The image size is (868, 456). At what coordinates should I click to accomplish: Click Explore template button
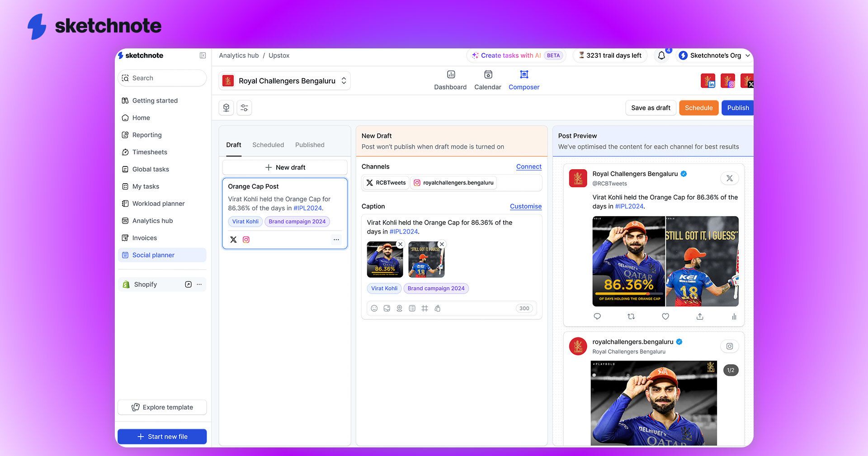[x=162, y=407]
